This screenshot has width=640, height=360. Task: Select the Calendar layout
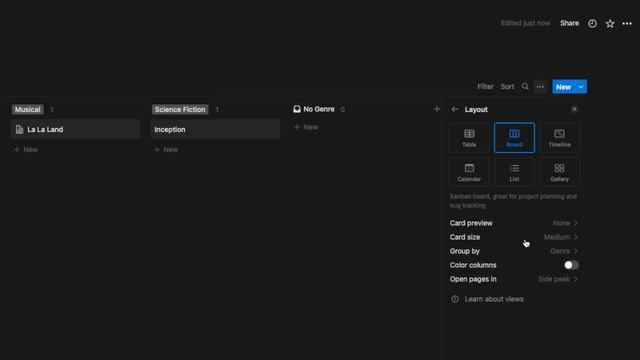click(469, 173)
